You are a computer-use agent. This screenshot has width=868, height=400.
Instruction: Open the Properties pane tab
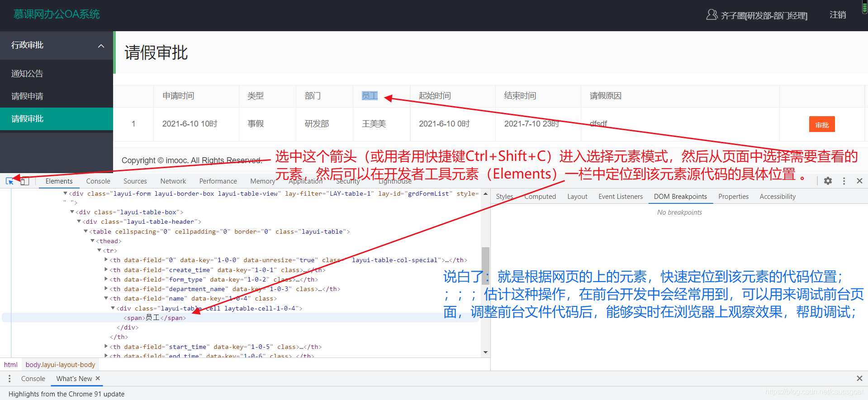point(733,197)
